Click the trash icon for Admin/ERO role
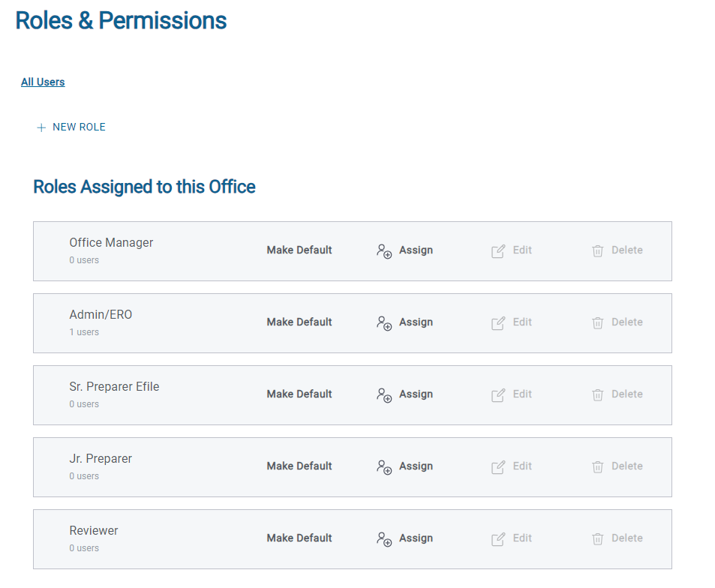 click(x=598, y=323)
